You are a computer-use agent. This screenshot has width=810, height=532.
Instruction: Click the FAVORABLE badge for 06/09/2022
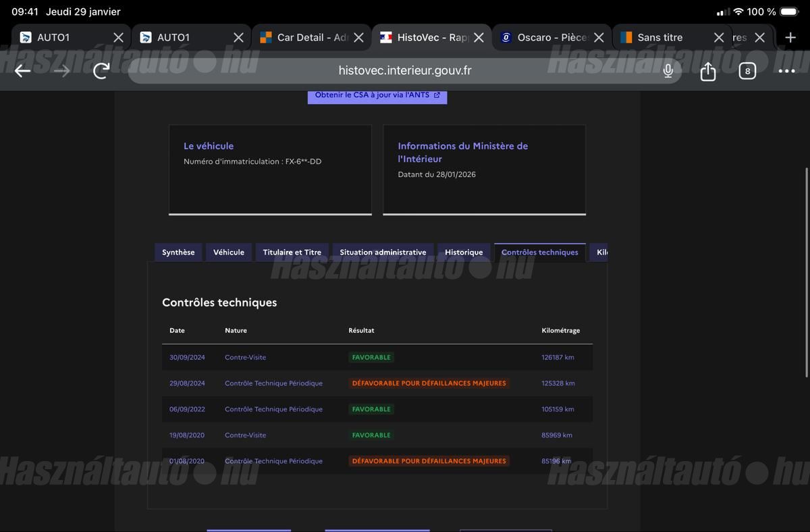tap(371, 409)
